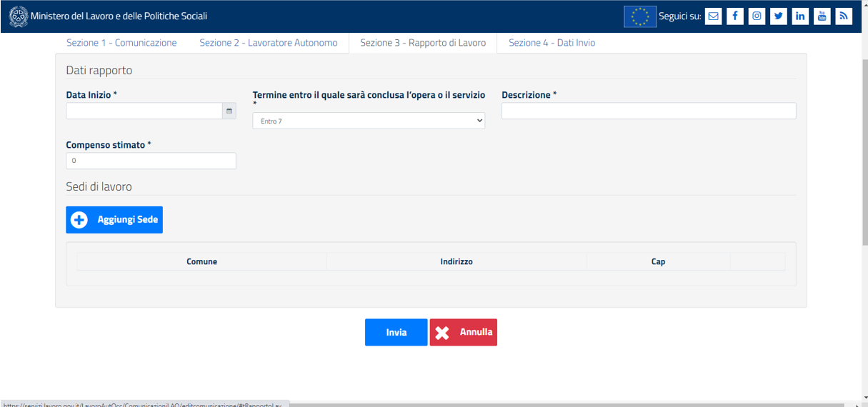Submit the form with Invia
Screen dimensions: 868x407
click(x=396, y=333)
